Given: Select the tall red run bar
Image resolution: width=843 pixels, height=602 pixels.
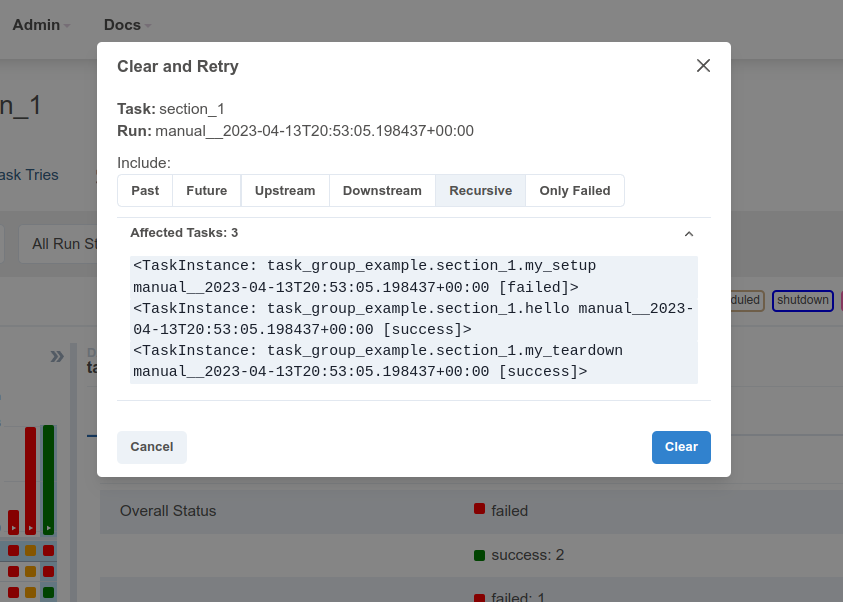Looking at the screenshot, I should click(x=31, y=481).
